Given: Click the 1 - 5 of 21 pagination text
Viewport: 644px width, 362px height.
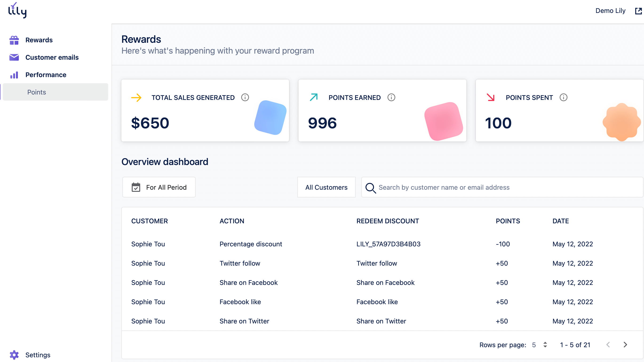Looking at the screenshot, I should click(x=575, y=345).
